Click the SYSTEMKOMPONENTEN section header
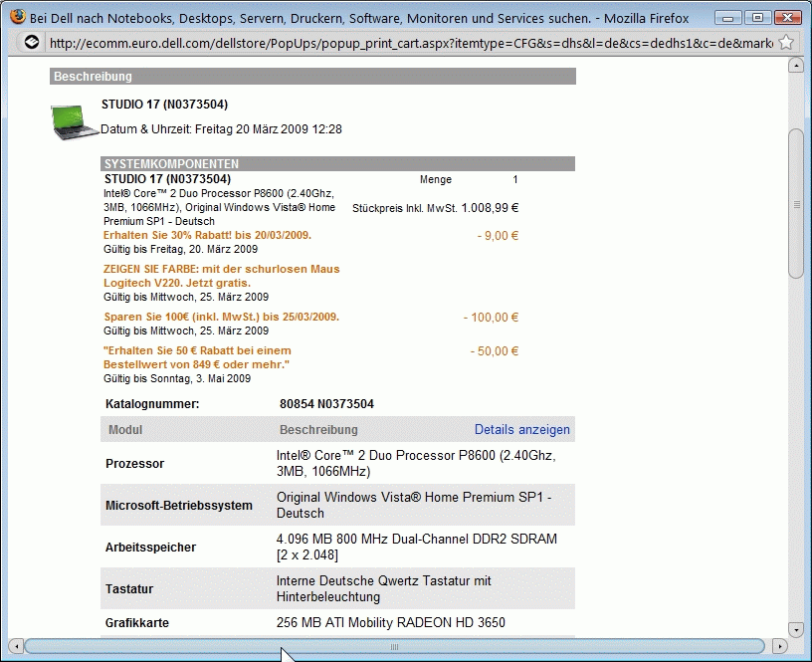 pos(337,163)
